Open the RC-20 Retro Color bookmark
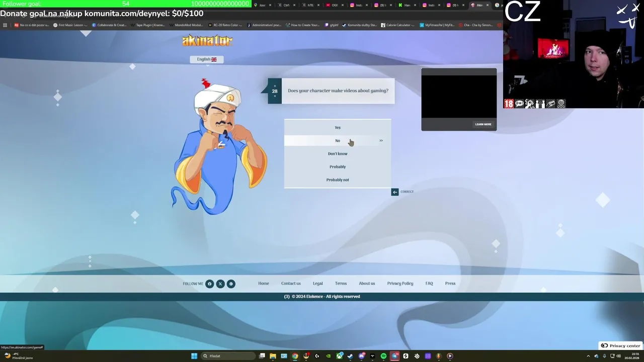The height and width of the screenshot is (362, 644). pos(225,25)
